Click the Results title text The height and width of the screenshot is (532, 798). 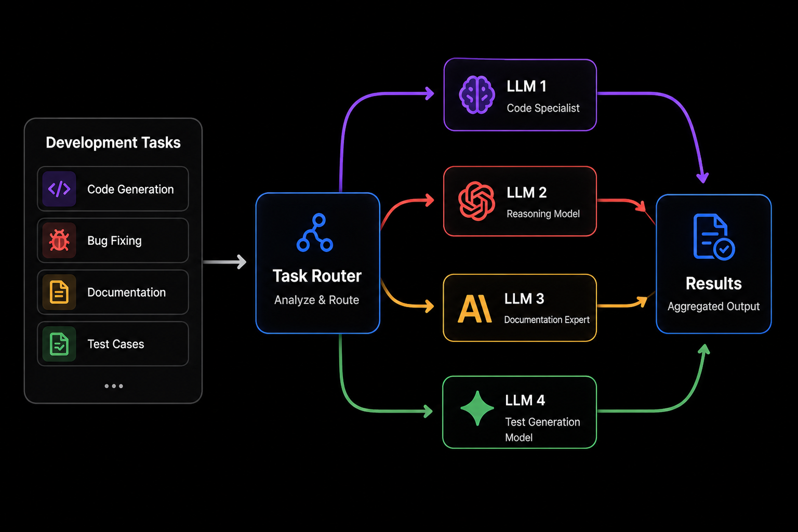714,284
